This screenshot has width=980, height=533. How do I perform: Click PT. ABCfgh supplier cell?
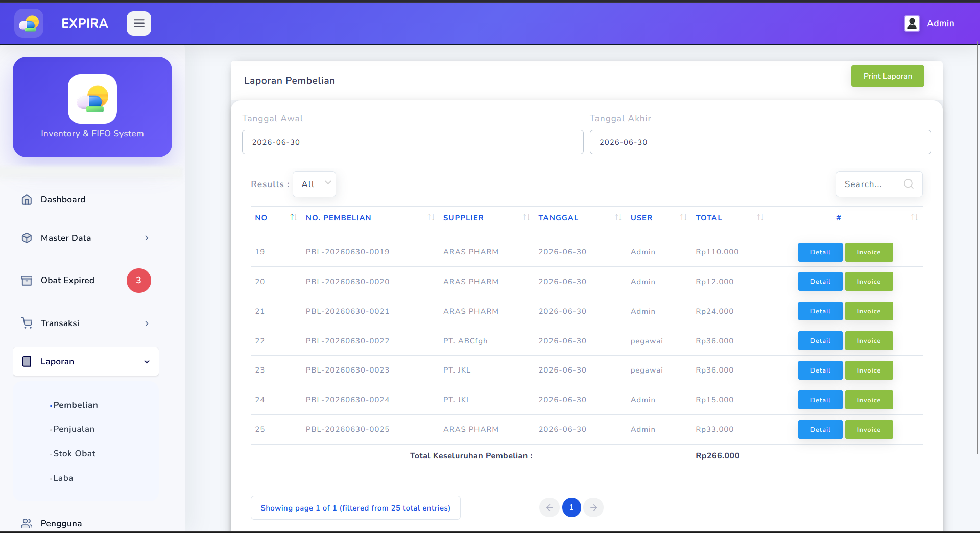click(465, 341)
